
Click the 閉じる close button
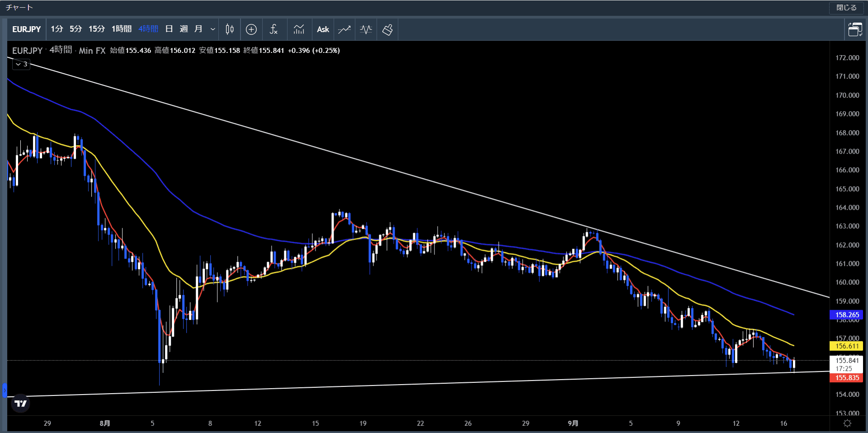tap(846, 8)
